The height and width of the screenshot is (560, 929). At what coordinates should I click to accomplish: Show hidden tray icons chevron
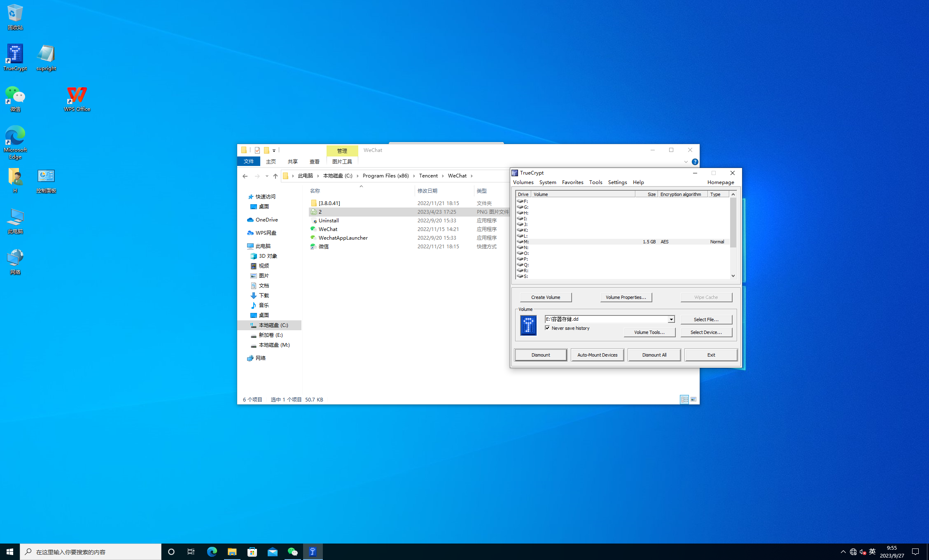coord(843,552)
